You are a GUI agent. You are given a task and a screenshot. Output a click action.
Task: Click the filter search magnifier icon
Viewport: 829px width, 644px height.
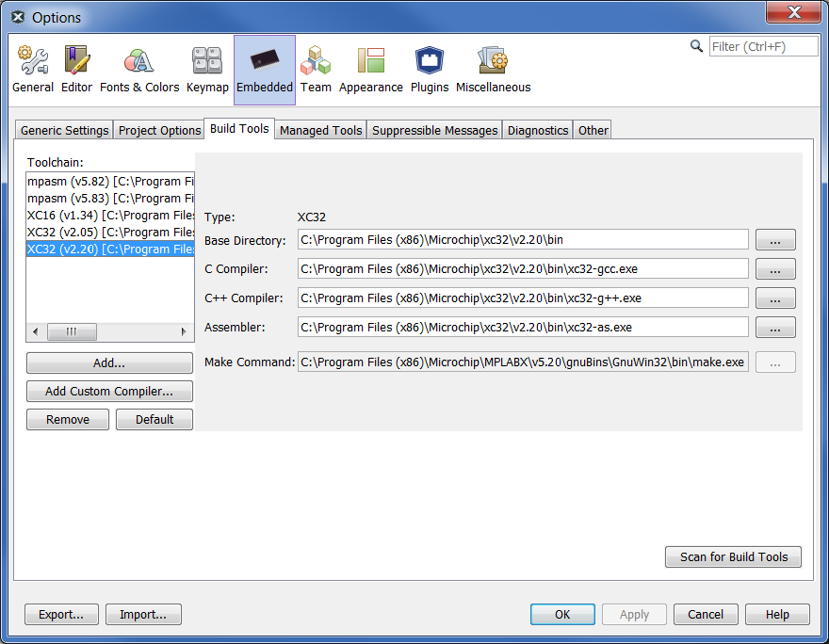(696, 46)
